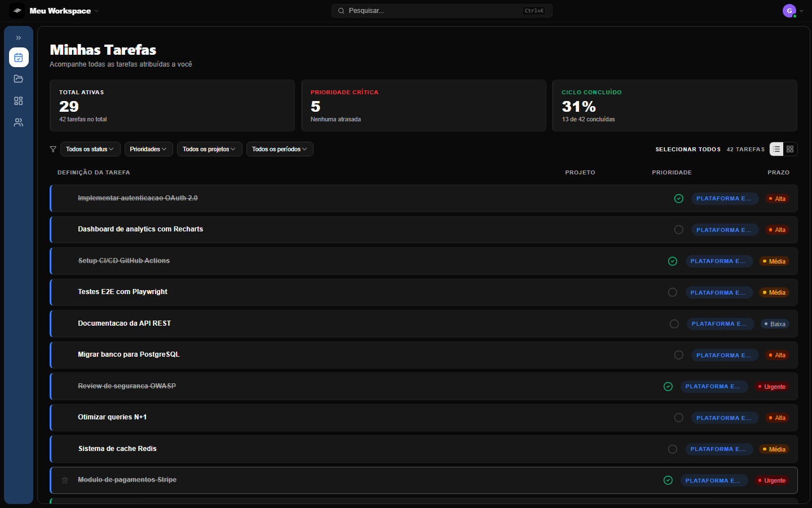812x508 pixels.
Task: Click the TOTAL ATIVAS stat card
Action: 172,106
